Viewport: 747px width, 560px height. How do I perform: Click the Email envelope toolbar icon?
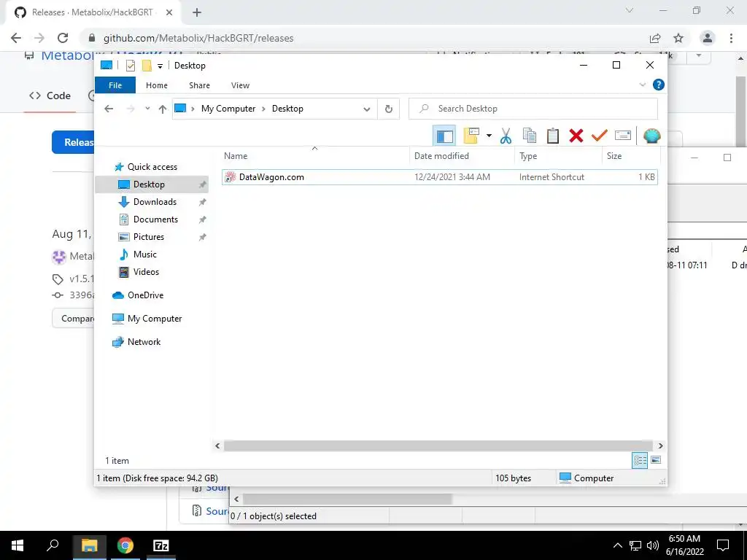623,136
